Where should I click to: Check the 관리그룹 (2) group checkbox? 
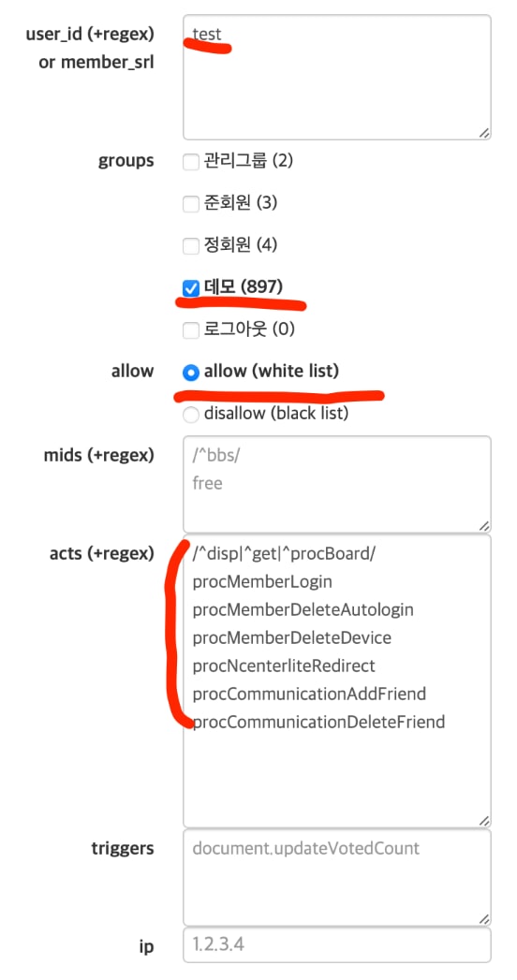[190, 163]
